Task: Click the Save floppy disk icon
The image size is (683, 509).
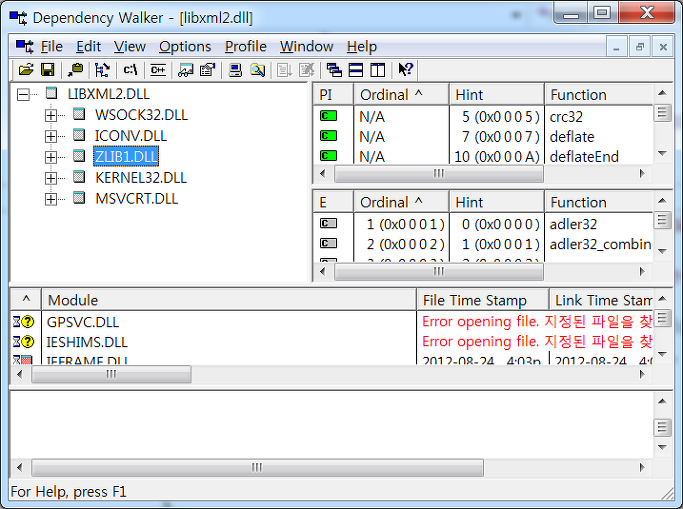Action: click(47, 70)
